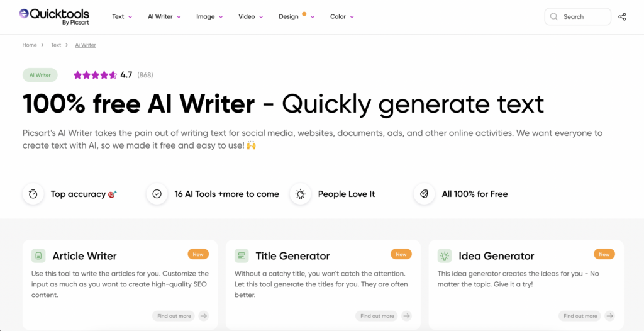This screenshot has width=644, height=331.
Task: Open the AI Writer navigation dropdown
Action: pos(164,17)
